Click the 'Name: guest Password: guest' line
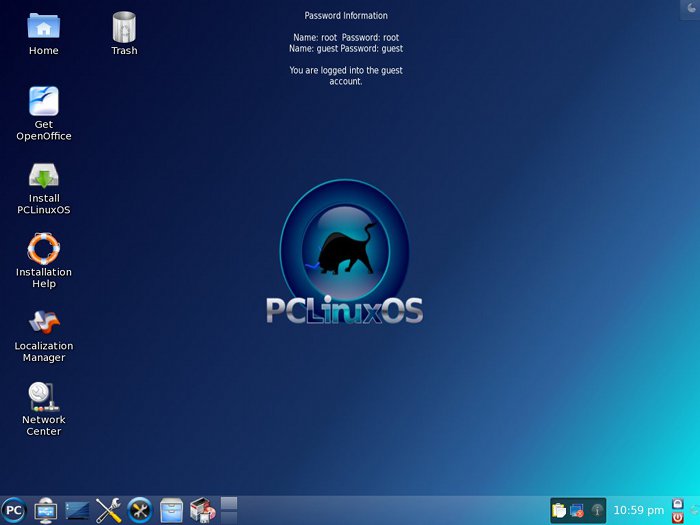700x525 pixels. point(346,49)
